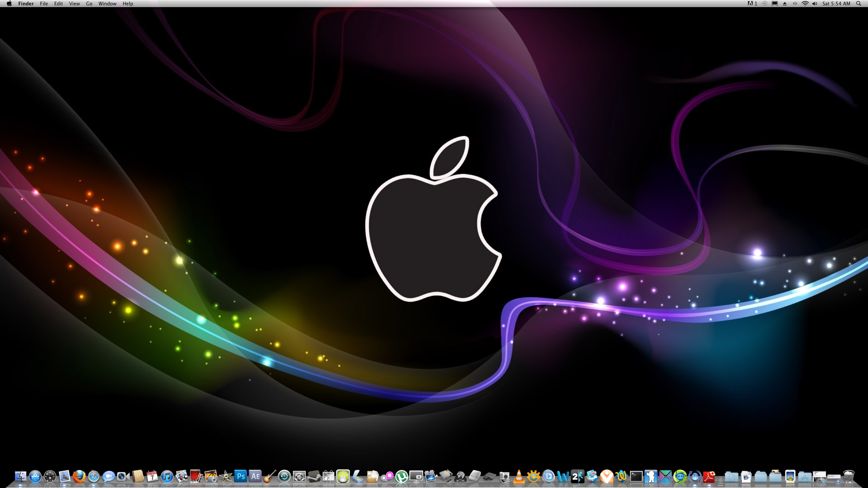Open Time Machine in the dock
Viewport: 868px width, 488px height.
[284, 476]
